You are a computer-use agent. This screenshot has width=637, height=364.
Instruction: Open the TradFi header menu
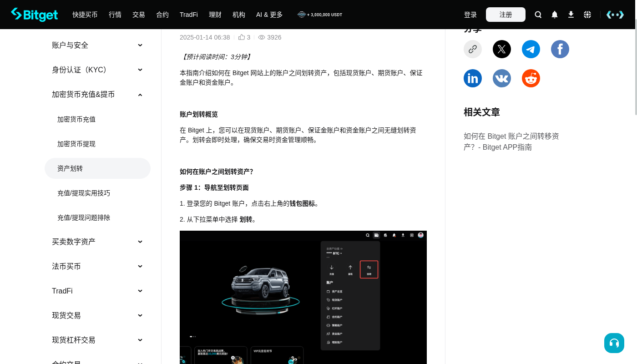[189, 15]
